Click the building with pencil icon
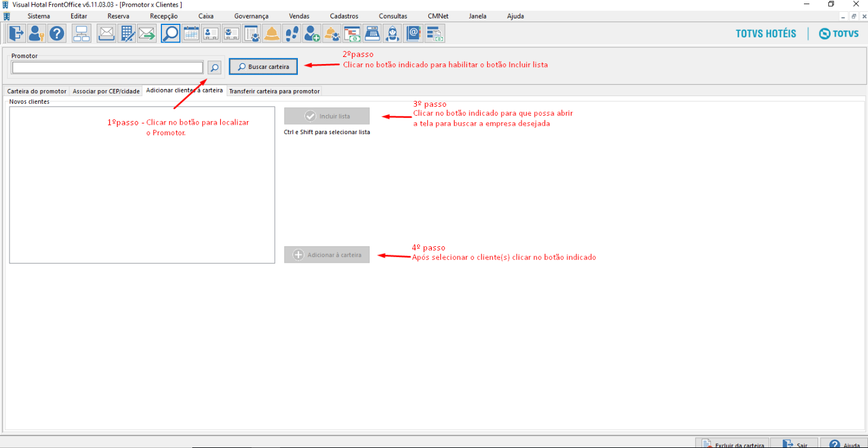 coord(126,33)
